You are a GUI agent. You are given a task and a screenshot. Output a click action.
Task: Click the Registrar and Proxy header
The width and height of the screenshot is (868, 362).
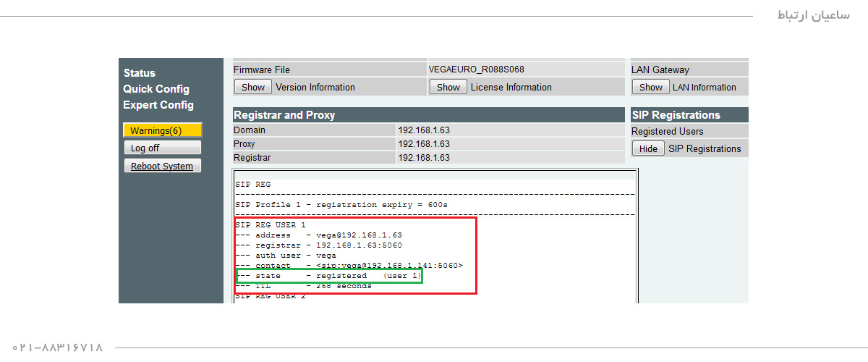(284, 115)
